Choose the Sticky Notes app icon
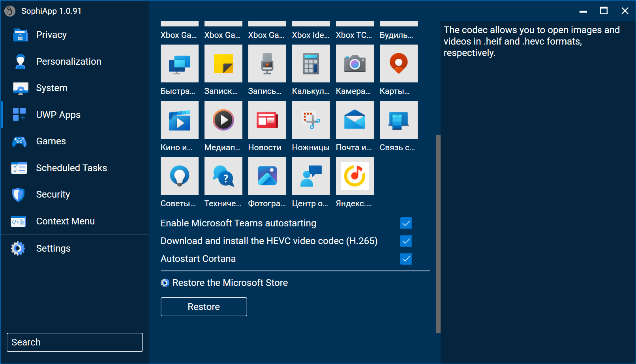Image resolution: width=636 pixels, height=364 pixels. [x=223, y=64]
